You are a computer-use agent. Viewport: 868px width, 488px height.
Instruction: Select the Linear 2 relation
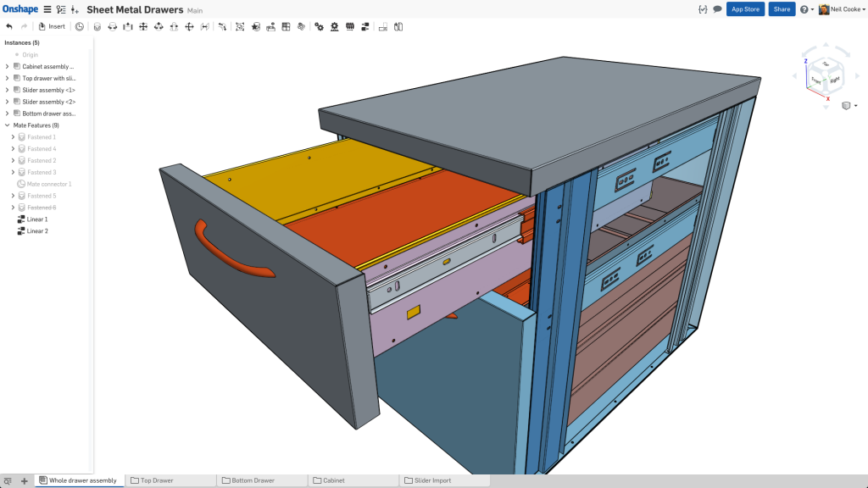click(37, 231)
